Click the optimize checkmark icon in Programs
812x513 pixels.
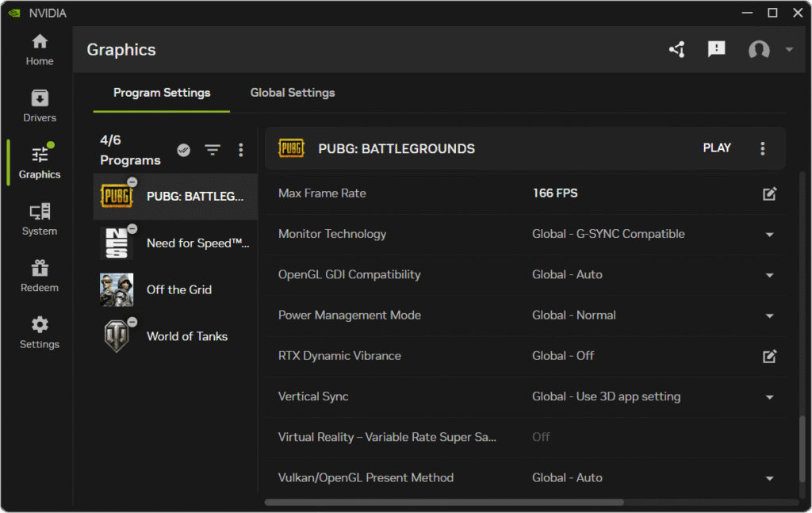point(183,150)
